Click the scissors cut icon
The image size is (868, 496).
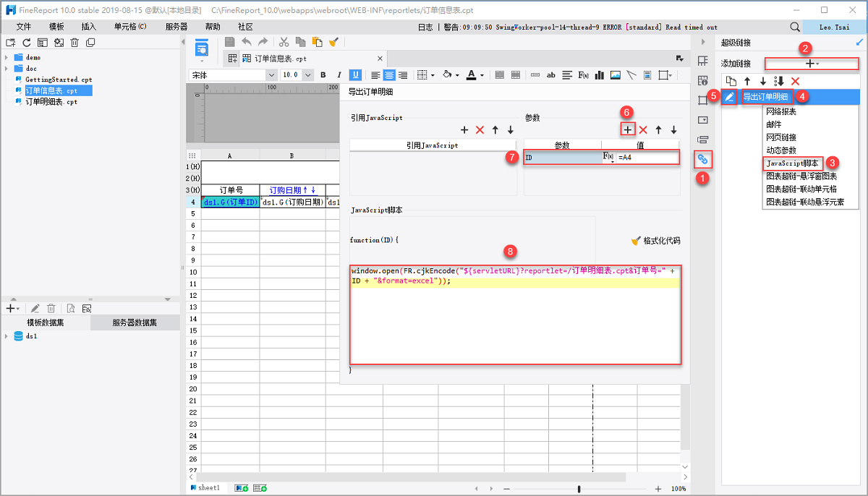[284, 43]
